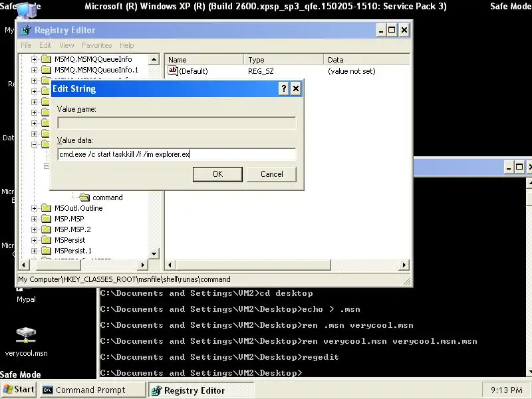The image size is (532, 399).
Task: Select the MSPersist folder icon
Action: point(46,240)
